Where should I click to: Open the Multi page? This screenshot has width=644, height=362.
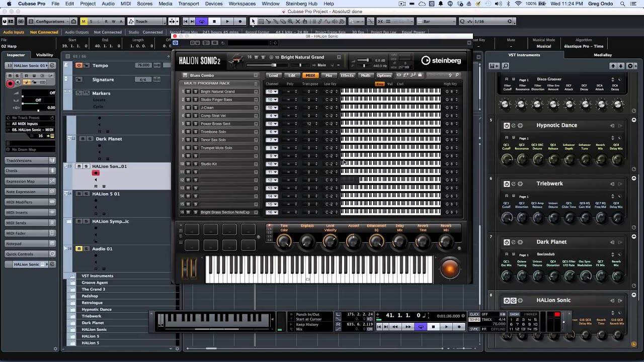366,75
